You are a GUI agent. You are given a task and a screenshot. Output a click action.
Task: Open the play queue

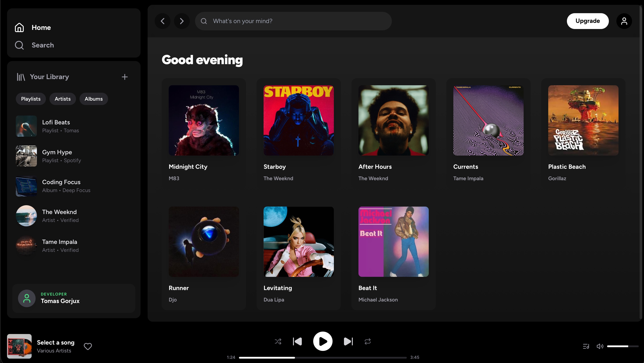[586, 346]
